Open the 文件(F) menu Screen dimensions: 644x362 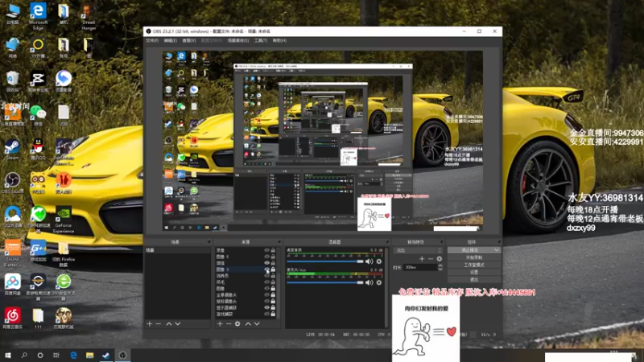[x=152, y=40]
